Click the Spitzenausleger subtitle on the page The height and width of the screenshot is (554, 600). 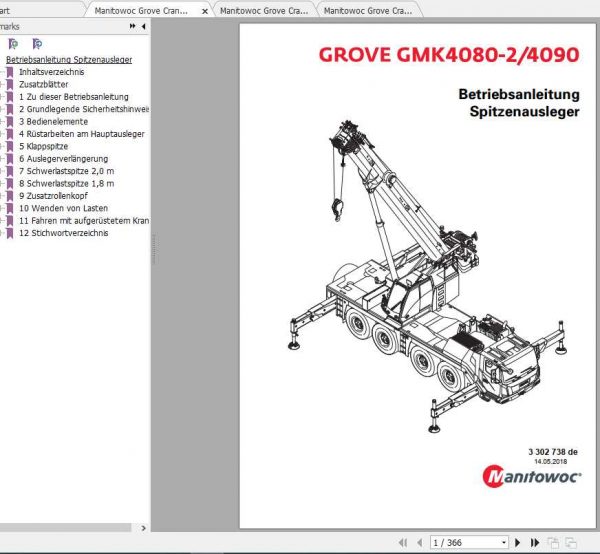point(524,112)
